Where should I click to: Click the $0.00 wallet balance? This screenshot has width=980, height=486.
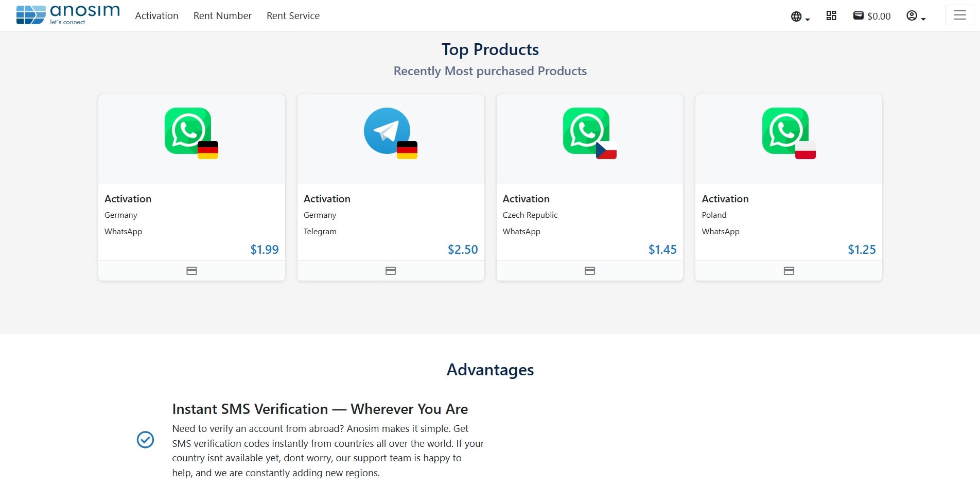click(872, 16)
